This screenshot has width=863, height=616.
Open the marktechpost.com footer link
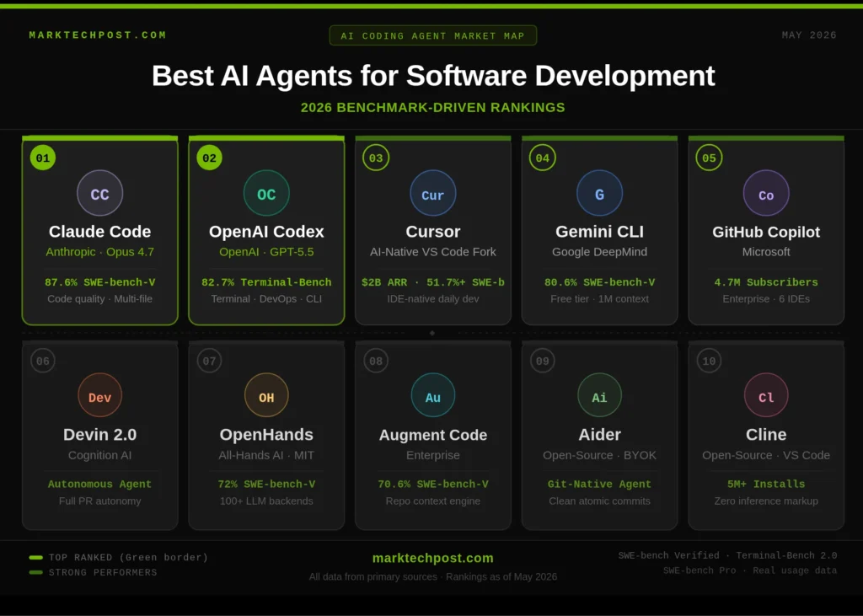coord(433,558)
